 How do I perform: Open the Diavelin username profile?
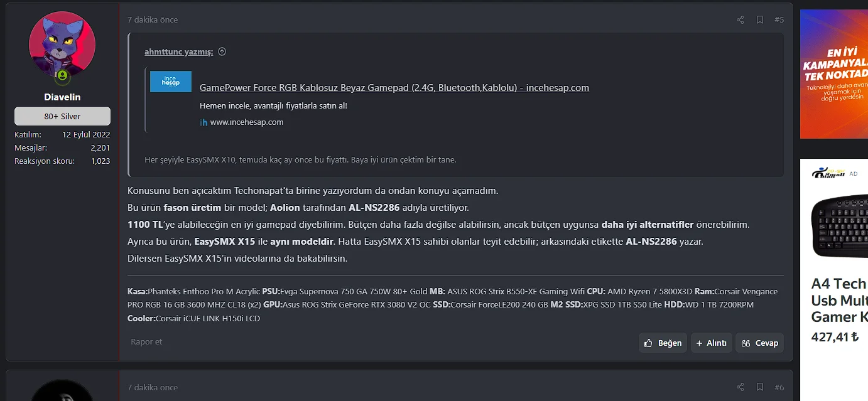click(x=62, y=97)
